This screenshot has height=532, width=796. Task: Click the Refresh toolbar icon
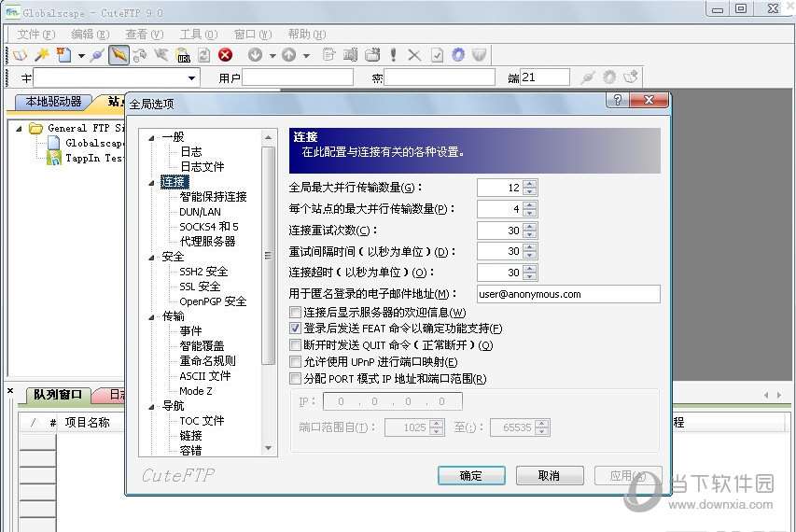204,55
